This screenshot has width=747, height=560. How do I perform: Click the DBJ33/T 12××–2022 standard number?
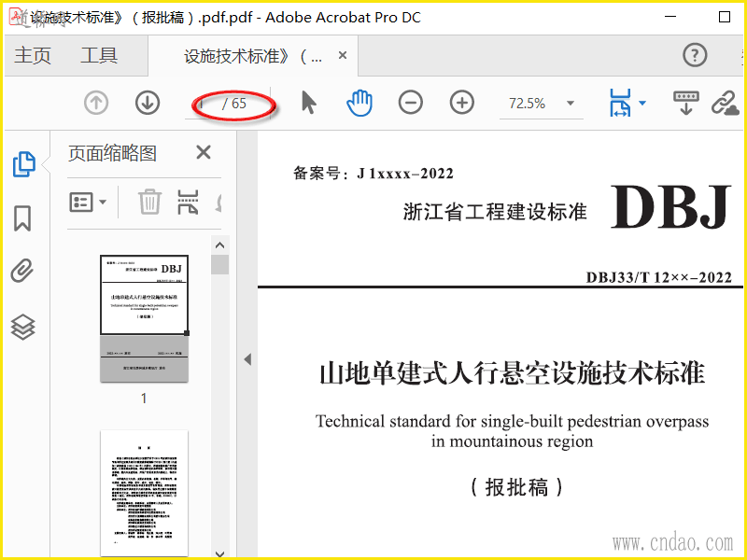(658, 277)
